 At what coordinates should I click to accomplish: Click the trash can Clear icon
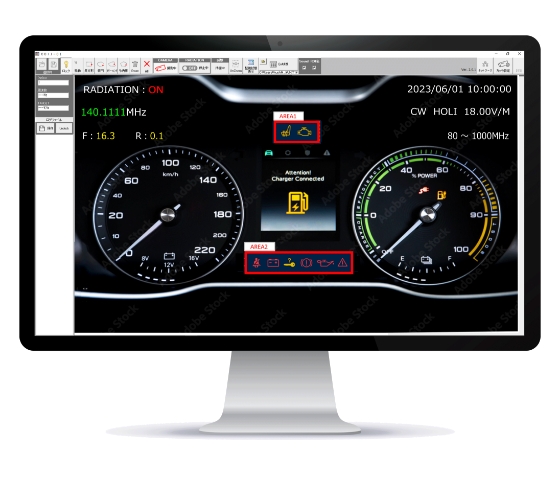click(x=135, y=64)
